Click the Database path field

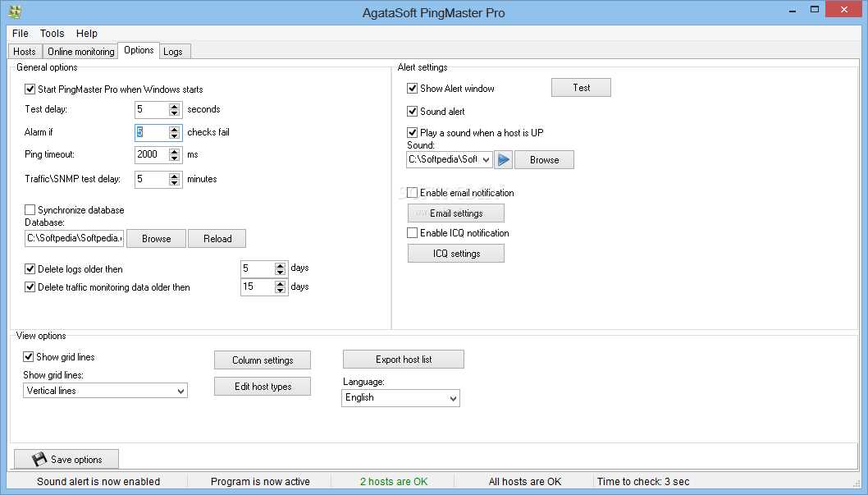coord(75,239)
